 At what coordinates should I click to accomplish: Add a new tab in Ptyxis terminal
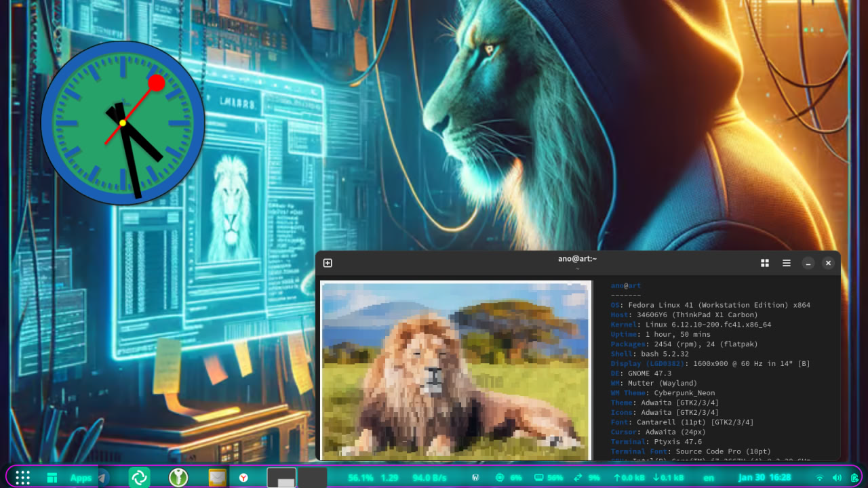(328, 263)
